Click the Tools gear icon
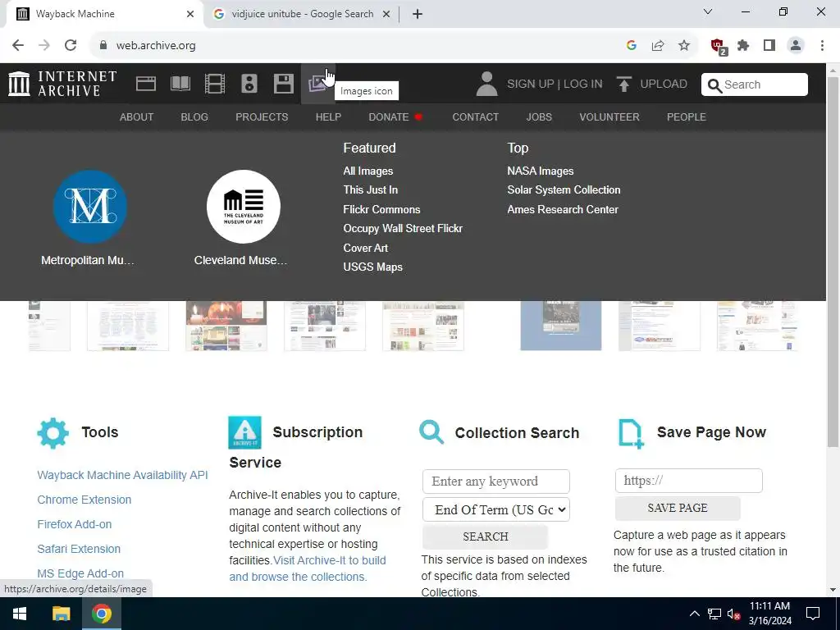 [x=53, y=433]
